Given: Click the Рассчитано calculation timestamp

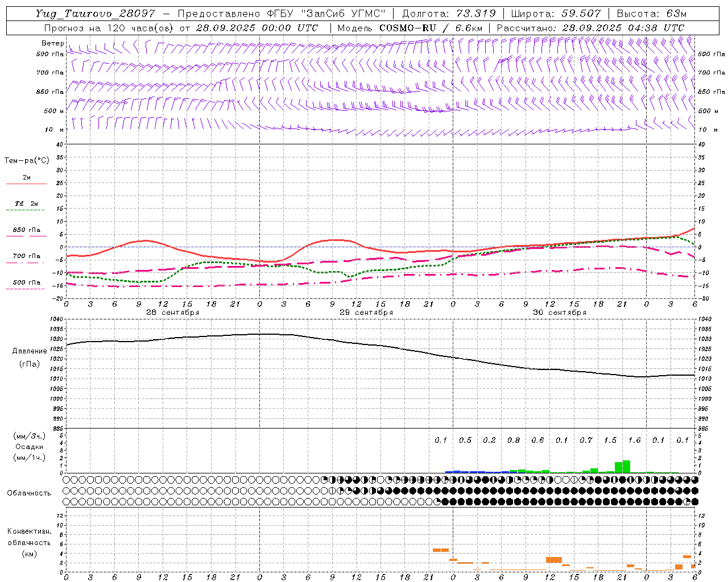Looking at the screenshot, I should point(590,28).
